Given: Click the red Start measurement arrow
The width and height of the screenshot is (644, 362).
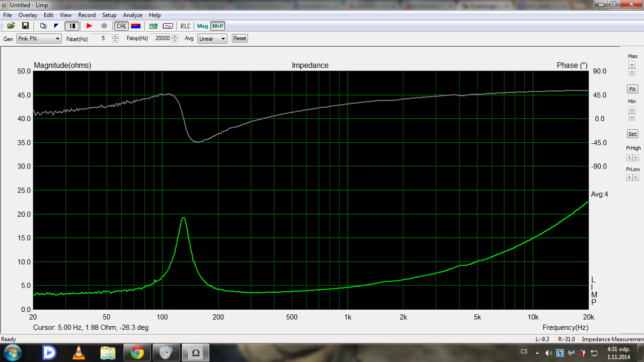Looking at the screenshot, I should 90,26.
